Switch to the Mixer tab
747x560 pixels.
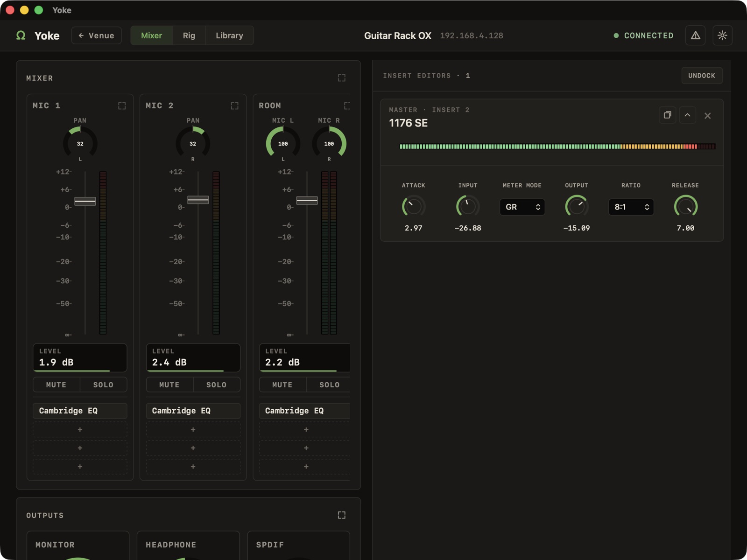click(152, 35)
